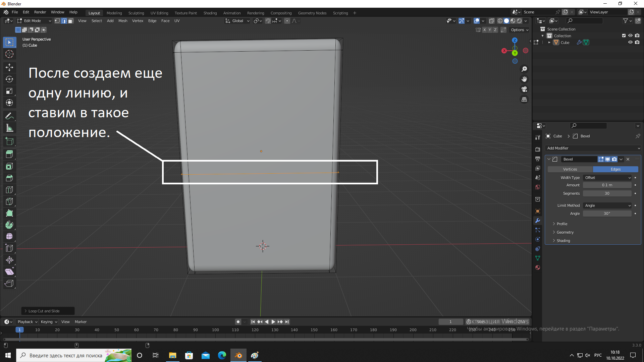The image size is (644, 362).
Task: Select Vertices affect mode in Bevel
Action: 570,169
